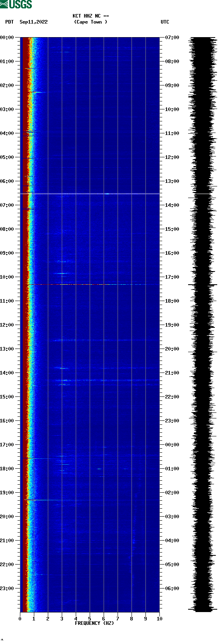This screenshot has width=220, height=644.
Task: Select the 'KCT HHZ NC --' station title
Action: click(x=91, y=16)
